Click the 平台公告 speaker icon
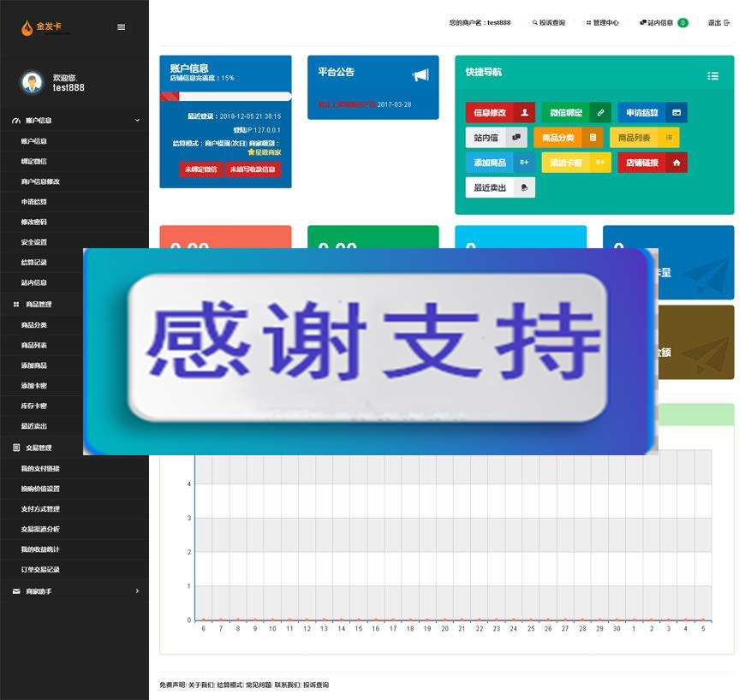The width and height of the screenshot is (745, 700). pyautogui.click(x=420, y=75)
